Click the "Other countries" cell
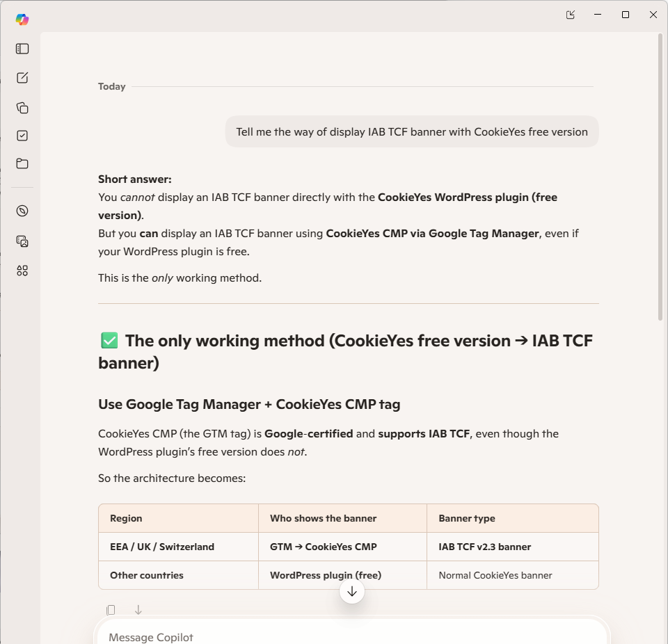Image resolution: width=668 pixels, height=644 pixels. [179, 575]
